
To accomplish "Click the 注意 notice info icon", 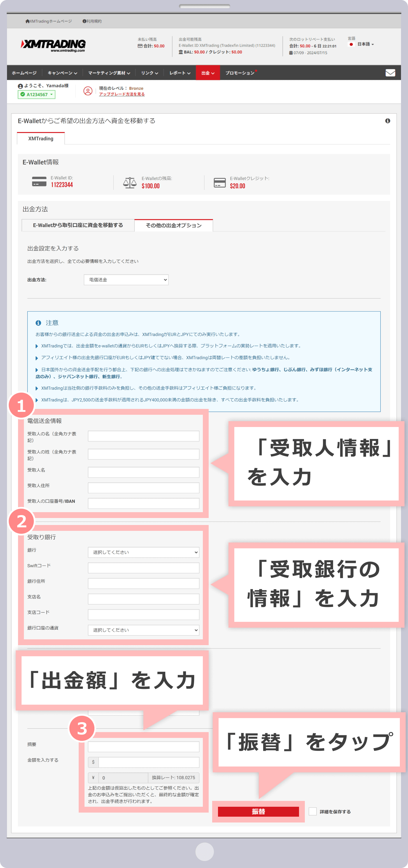I will coord(38,323).
